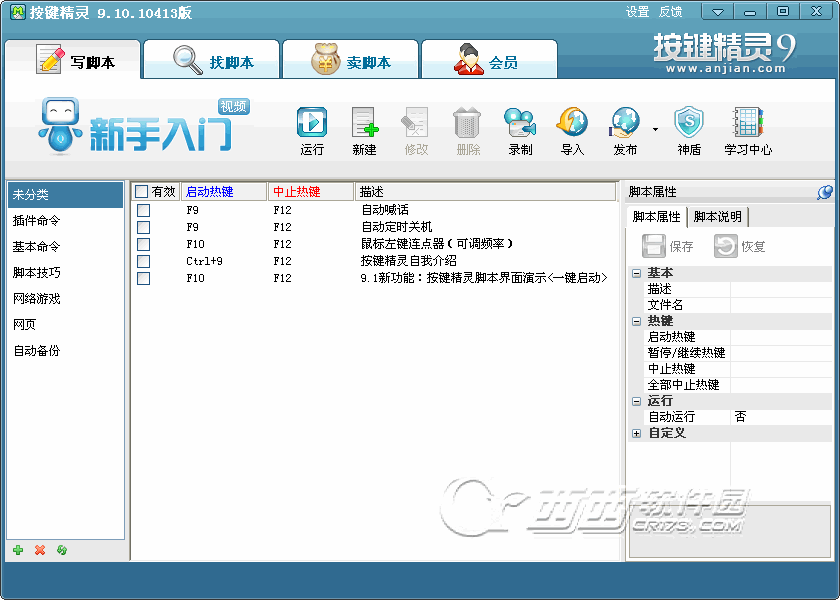Switch to the 找脚本 tab
Image resolution: width=840 pixels, height=600 pixels.
tap(212, 62)
